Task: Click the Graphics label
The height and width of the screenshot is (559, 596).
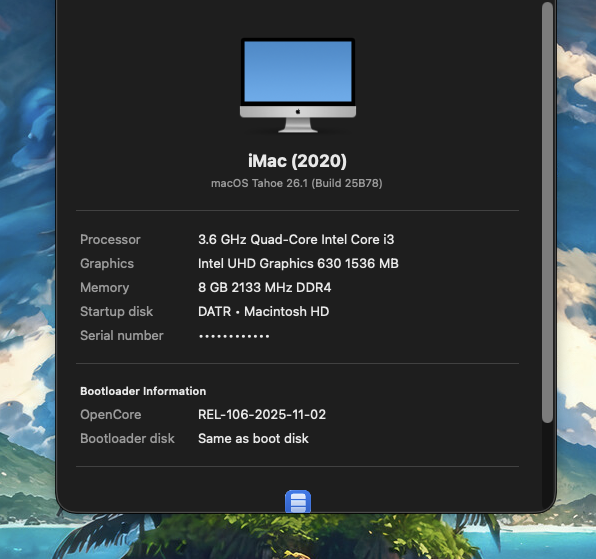Action: 107,263
